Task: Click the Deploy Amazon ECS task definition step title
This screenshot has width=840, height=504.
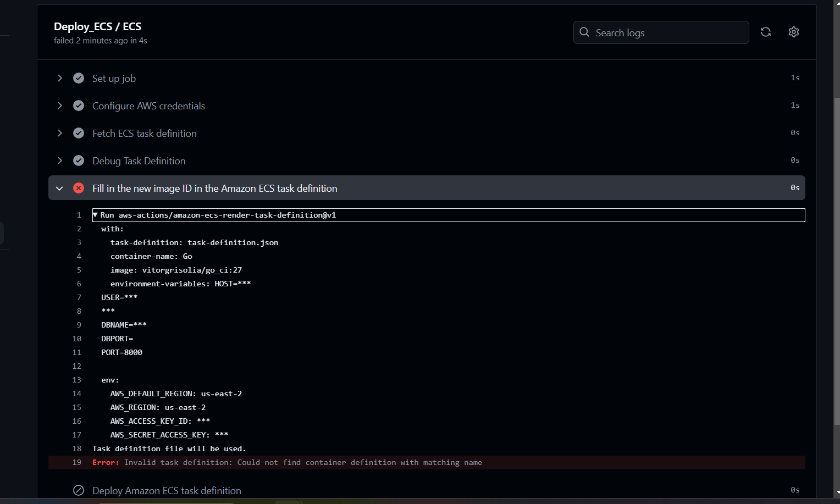Action: (167, 490)
